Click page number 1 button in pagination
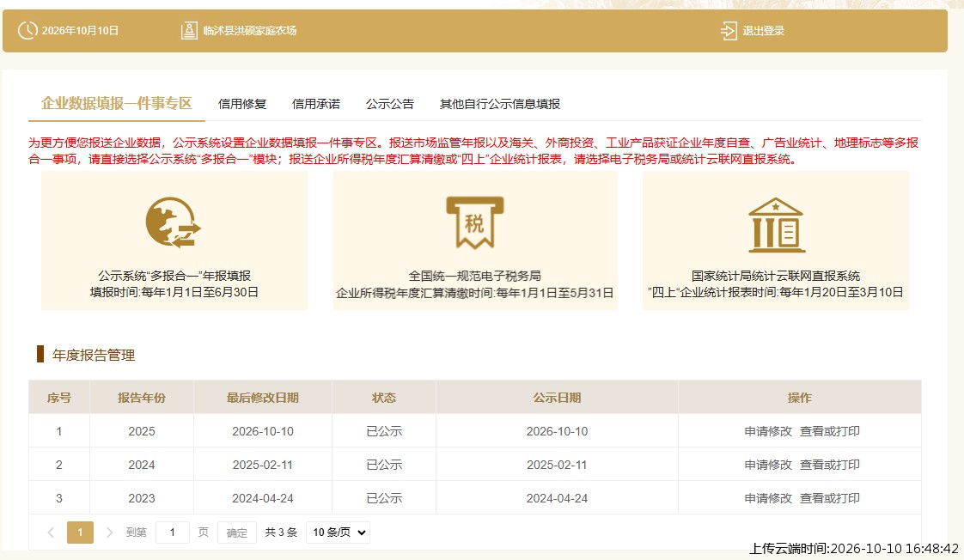The height and width of the screenshot is (560, 964). point(80,533)
